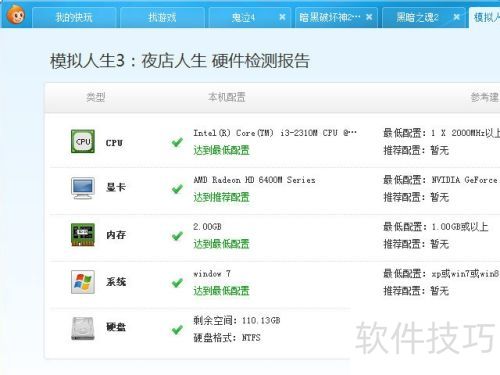Click 推荐配置: 暂无 in CPU row
500x375 pixels.
(x=416, y=150)
